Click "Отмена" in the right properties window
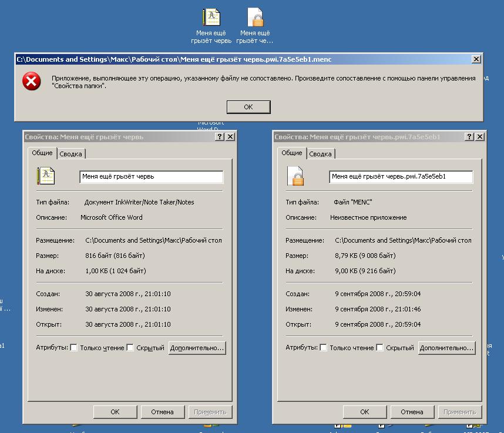This screenshot has width=504, height=433. pos(411,412)
